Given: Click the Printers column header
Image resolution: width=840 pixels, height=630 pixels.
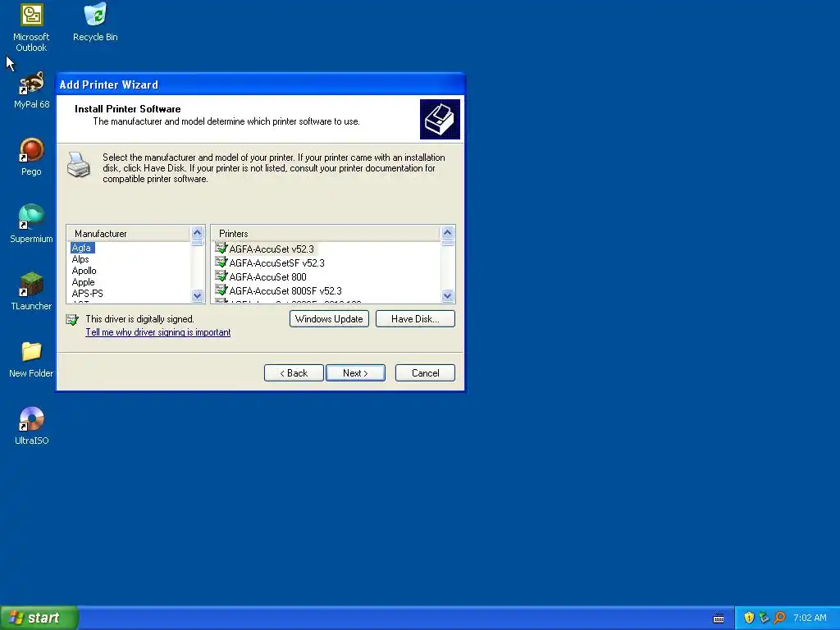Looking at the screenshot, I should 326,234.
